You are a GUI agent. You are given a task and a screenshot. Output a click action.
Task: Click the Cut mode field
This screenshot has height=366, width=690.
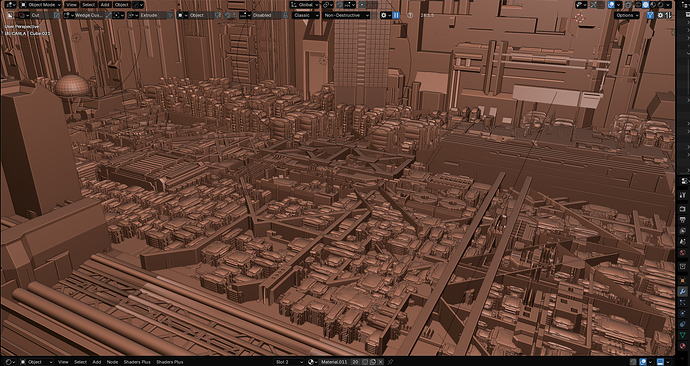tap(41, 15)
